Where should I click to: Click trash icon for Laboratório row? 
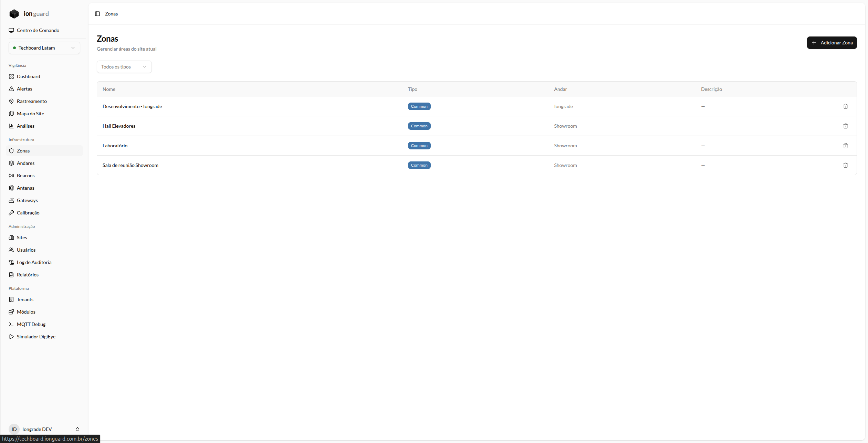tap(845, 146)
